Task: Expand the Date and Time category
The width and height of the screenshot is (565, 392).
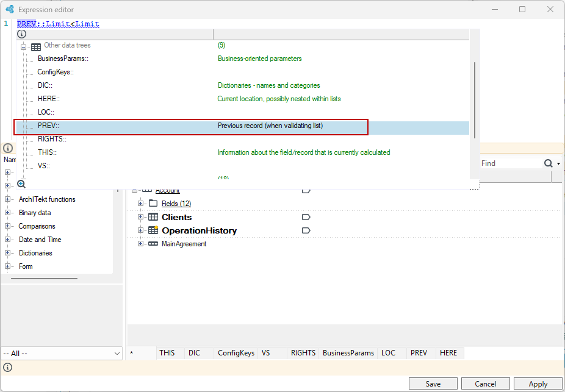Action: point(7,240)
